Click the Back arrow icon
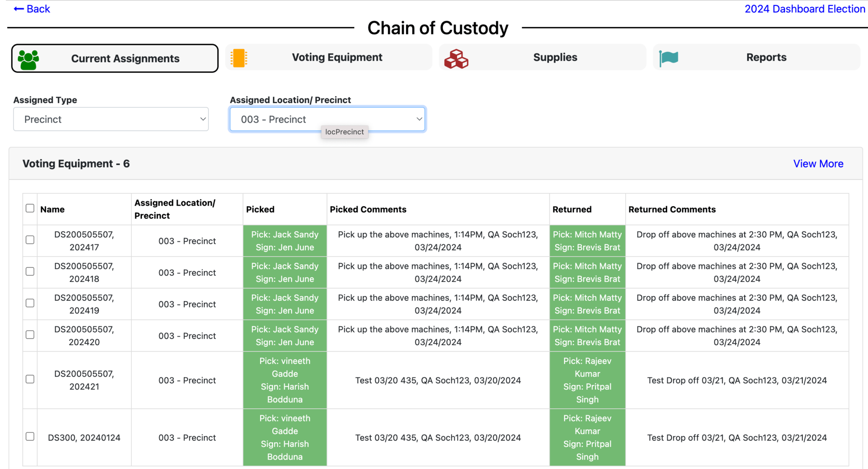 click(x=19, y=9)
